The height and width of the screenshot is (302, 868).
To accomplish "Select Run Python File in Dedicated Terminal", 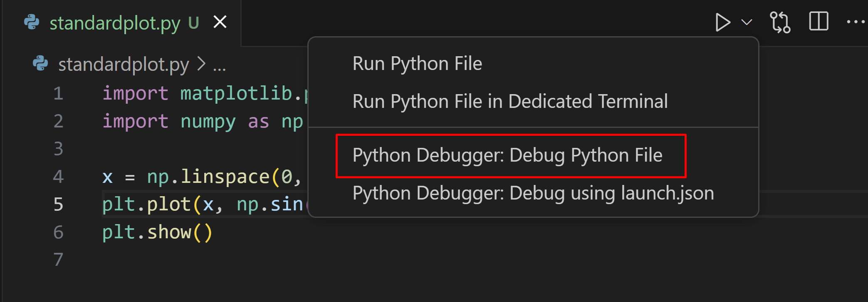I will [x=510, y=102].
